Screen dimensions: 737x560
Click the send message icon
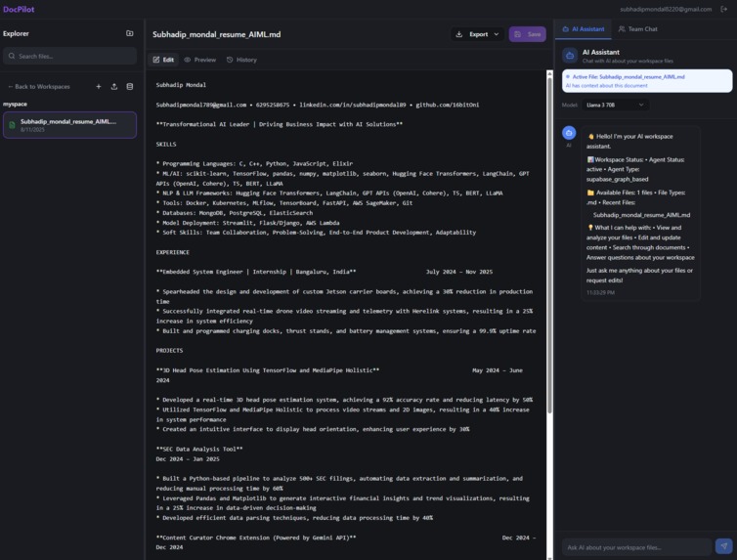pyautogui.click(x=724, y=546)
